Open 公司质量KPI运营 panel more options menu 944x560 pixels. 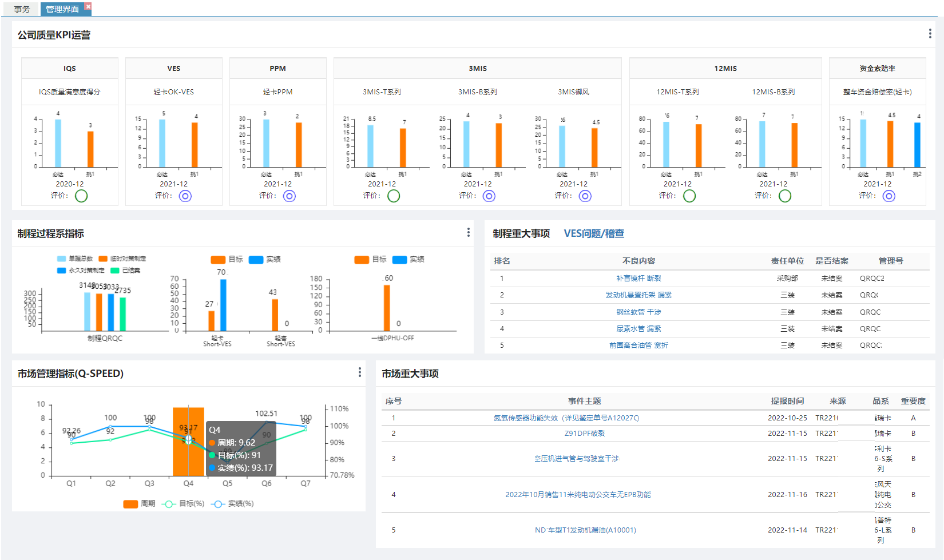tap(930, 34)
